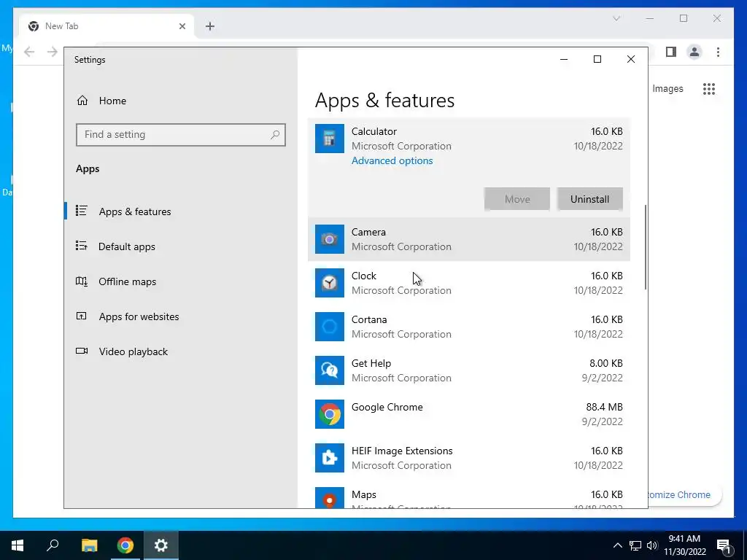Click the Default apps sidebar icon

[82, 246]
